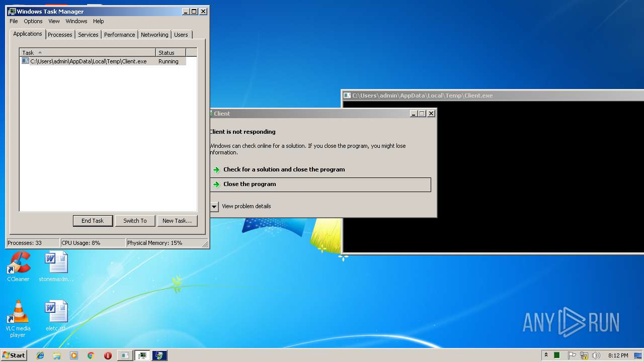This screenshot has width=644, height=362.
Task: Click green arrow beside Check for a solution
Action: point(216,170)
